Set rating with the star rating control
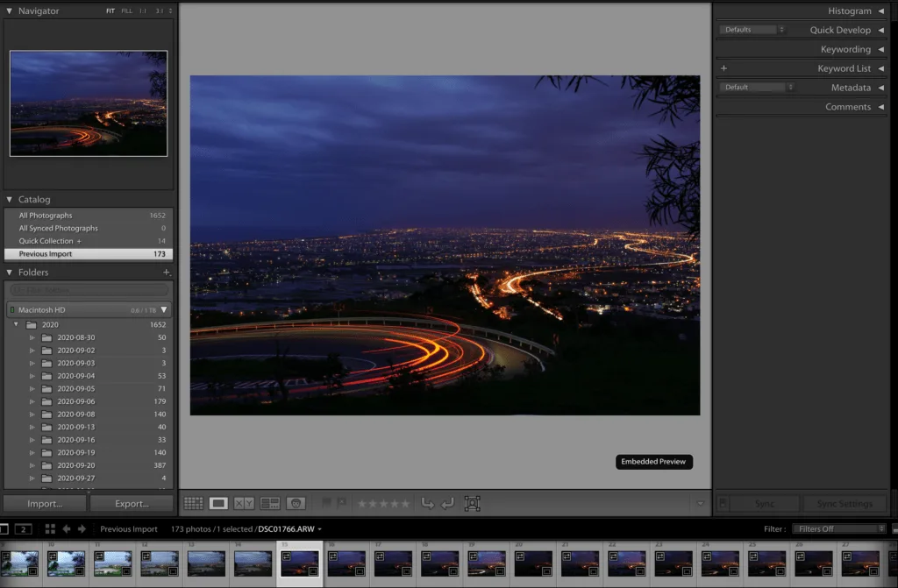898x588 pixels. click(383, 503)
